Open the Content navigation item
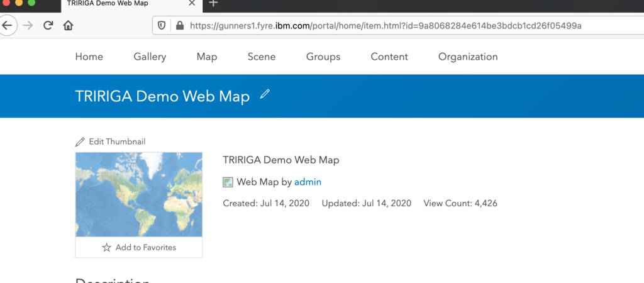The image size is (644, 283). 389,57
